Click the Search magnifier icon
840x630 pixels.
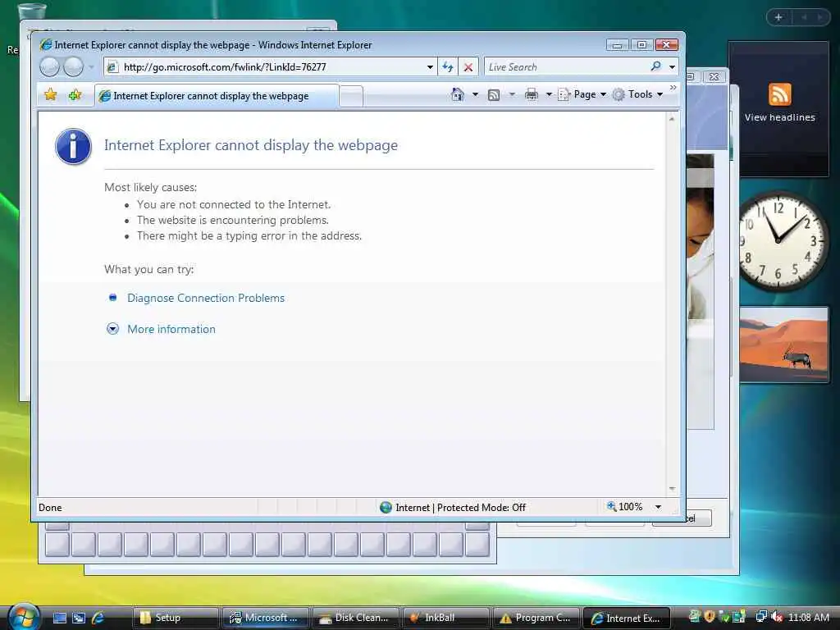pos(655,66)
